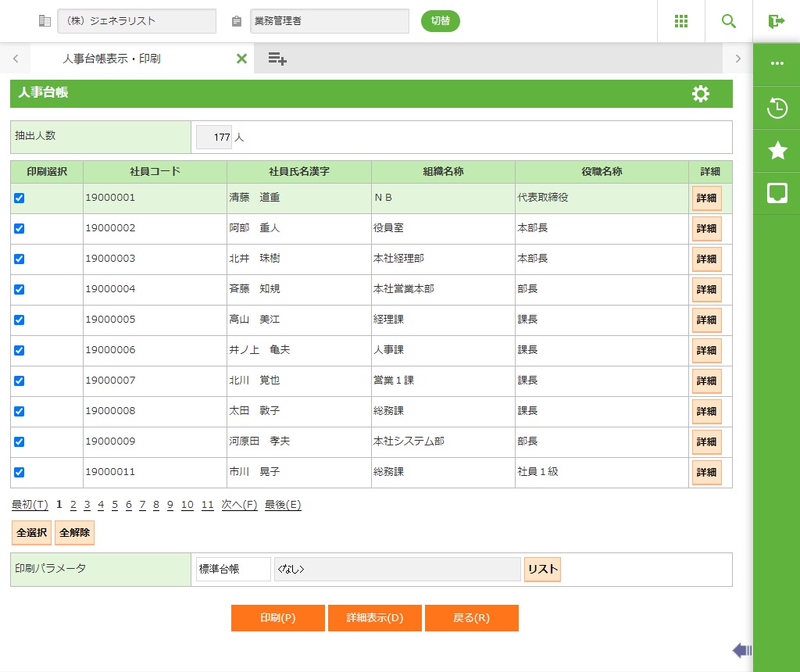Click the 標準台帳 print parameter field
The width and height of the screenshot is (800, 672).
coord(233,570)
